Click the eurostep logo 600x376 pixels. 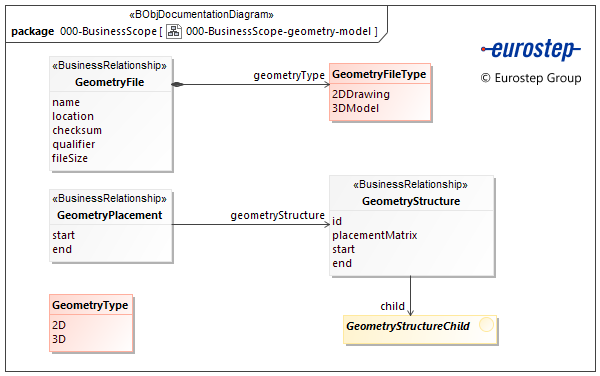click(x=531, y=50)
